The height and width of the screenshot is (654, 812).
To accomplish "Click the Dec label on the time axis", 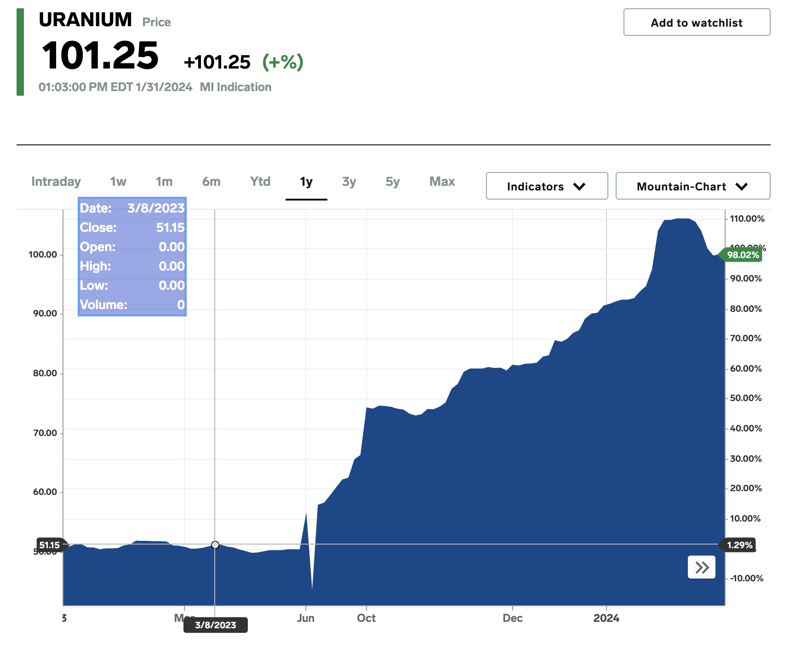I will coord(513,618).
